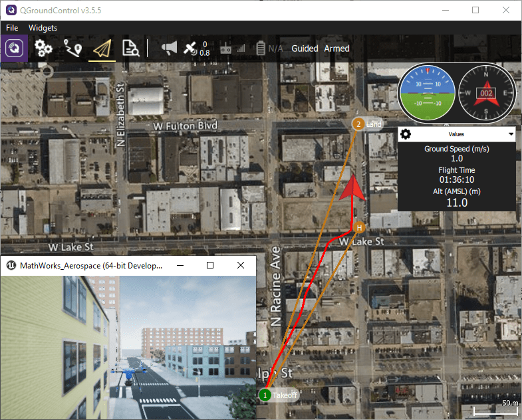
Task: Open Values panel gear settings
Action: [406, 134]
